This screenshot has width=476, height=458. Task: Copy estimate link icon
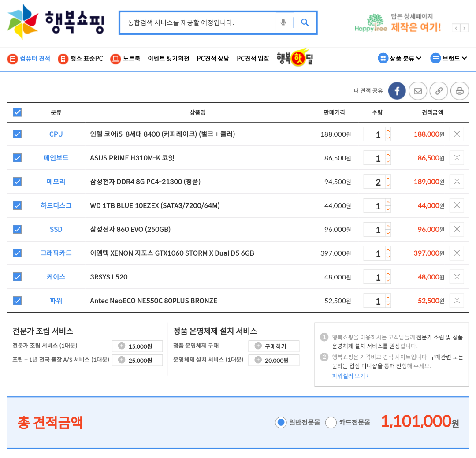pos(439,90)
